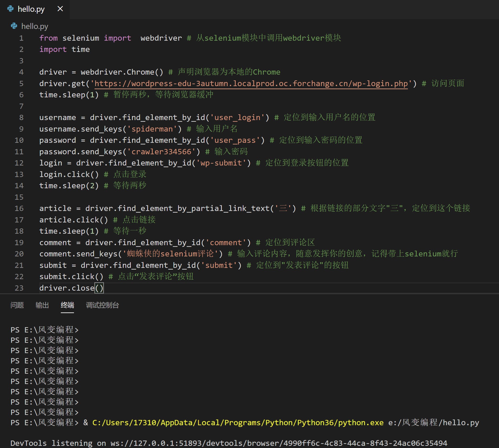This screenshot has width=499, height=448.
Task: Click comment '访问页面' on line 5
Action: 448,83
